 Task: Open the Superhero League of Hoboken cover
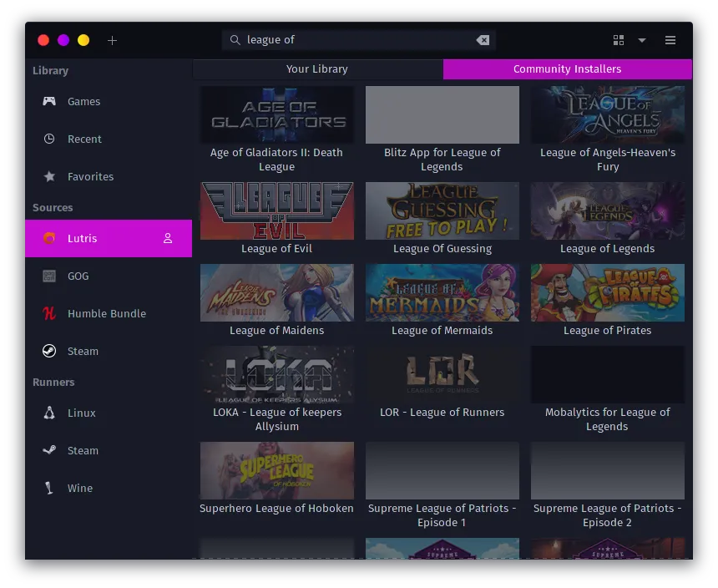click(x=277, y=471)
